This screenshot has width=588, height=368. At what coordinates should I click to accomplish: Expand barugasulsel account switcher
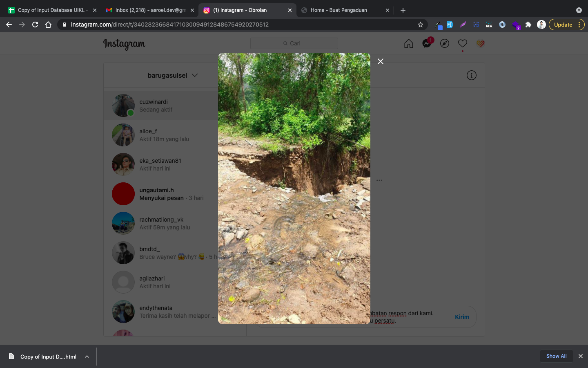click(x=172, y=75)
